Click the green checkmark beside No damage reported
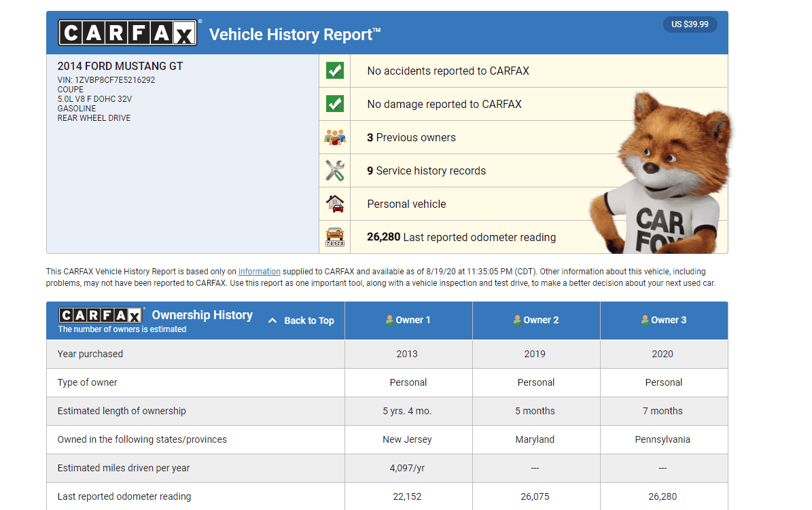This screenshot has height=510, width=812. [x=334, y=103]
